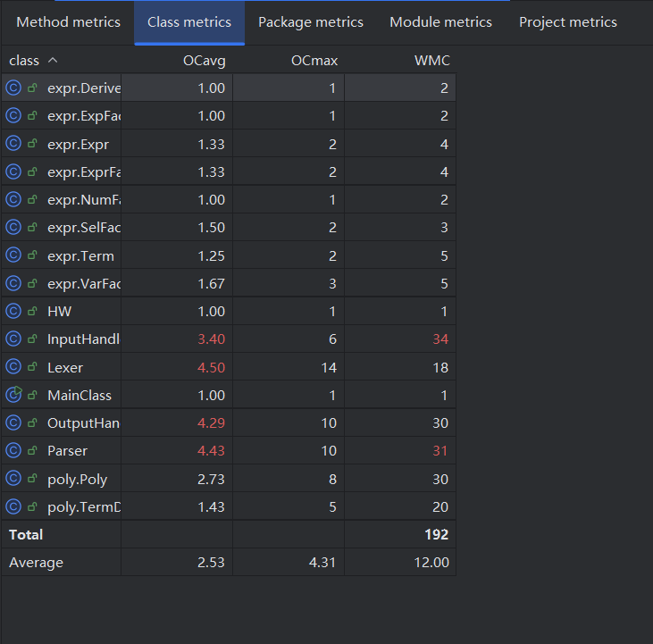Click the OCmax value 14 for Lexer
Viewport: 653px width, 644px height.
tap(329, 368)
